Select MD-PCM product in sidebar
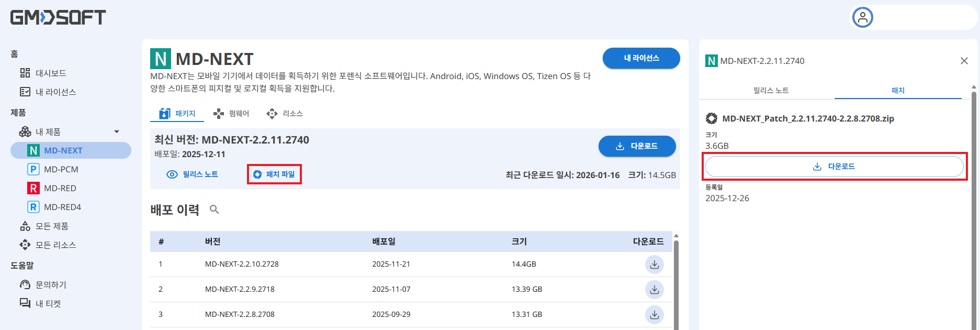The width and height of the screenshot is (980, 330). point(53,169)
